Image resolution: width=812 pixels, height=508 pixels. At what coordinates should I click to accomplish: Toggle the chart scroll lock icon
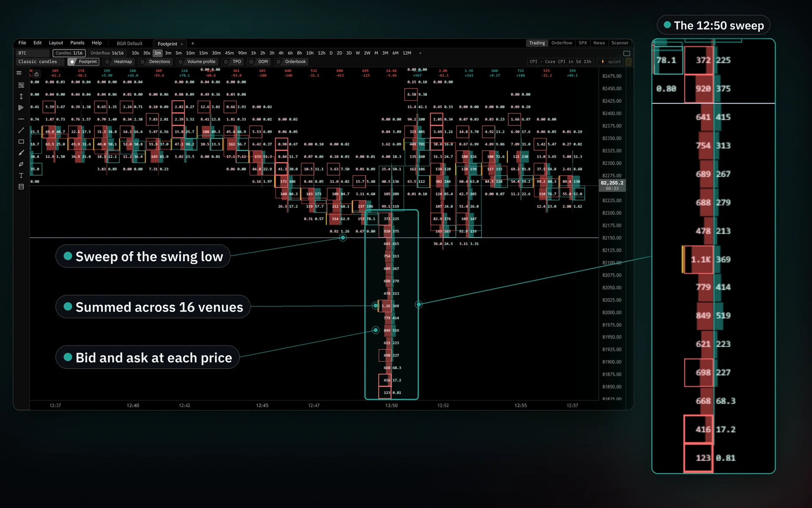tap(37, 74)
